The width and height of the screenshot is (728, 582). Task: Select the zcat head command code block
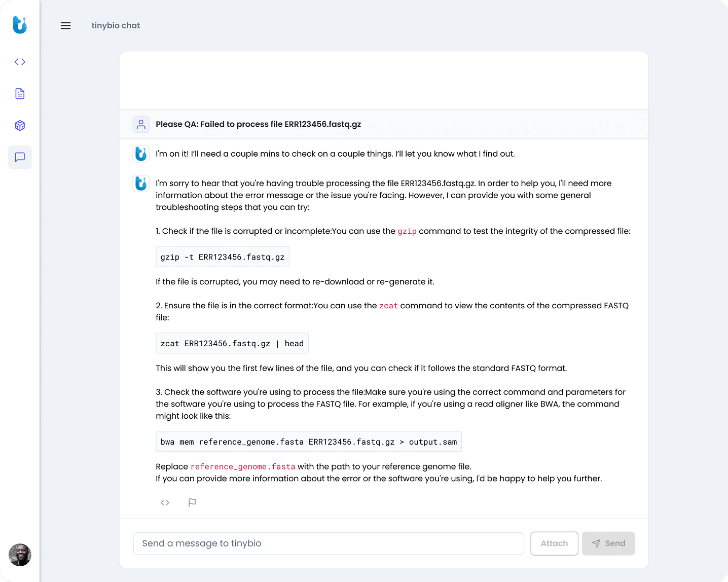pyautogui.click(x=232, y=343)
